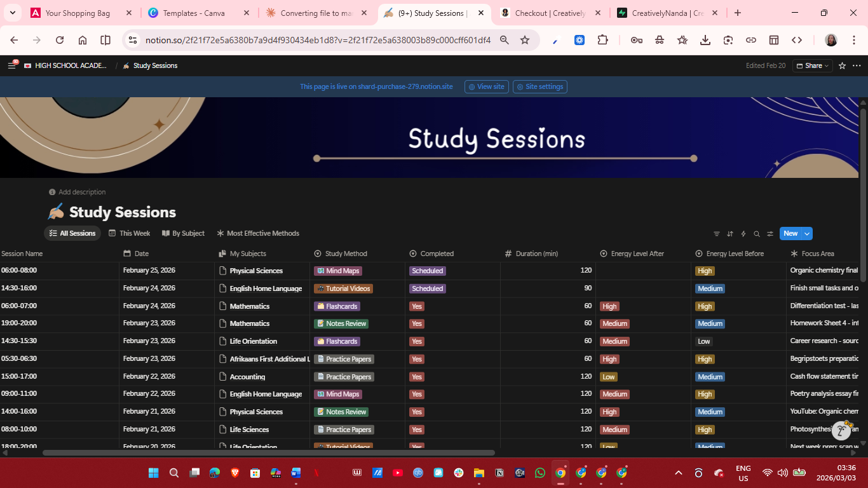
Task: Open WhatsApp from the taskbar
Action: click(539, 473)
